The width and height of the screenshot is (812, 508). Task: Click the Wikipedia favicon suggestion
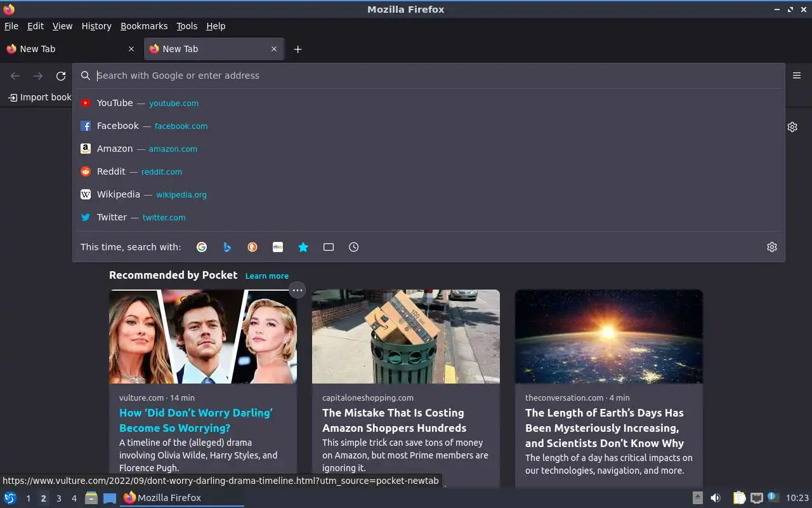pyautogui.click(x=86, y=194)
